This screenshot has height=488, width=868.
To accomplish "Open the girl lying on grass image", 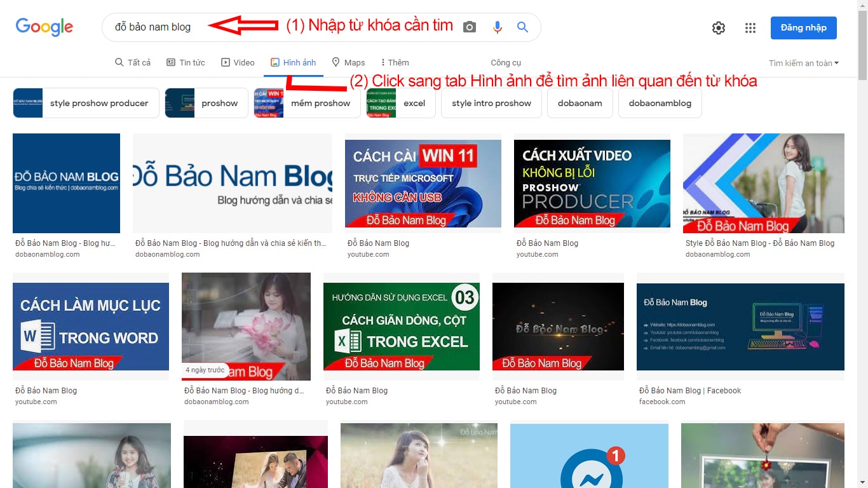I will [x=419, y=454].
